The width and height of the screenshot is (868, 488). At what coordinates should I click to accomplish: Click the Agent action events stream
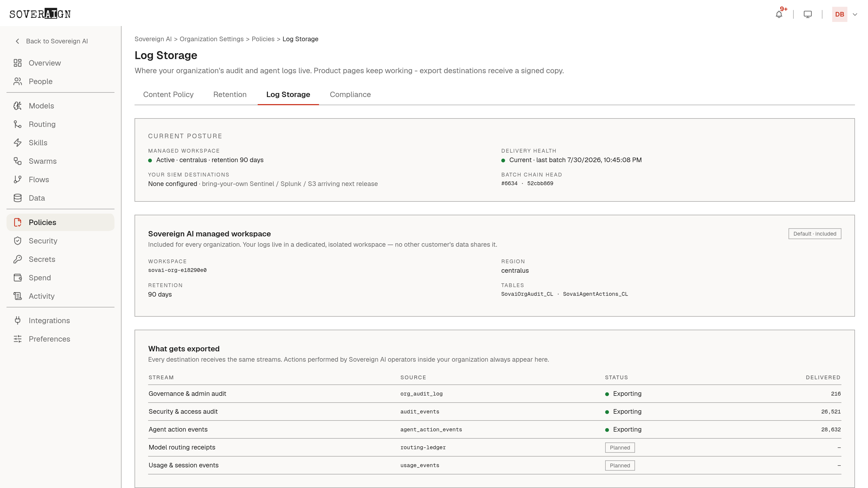178,429
